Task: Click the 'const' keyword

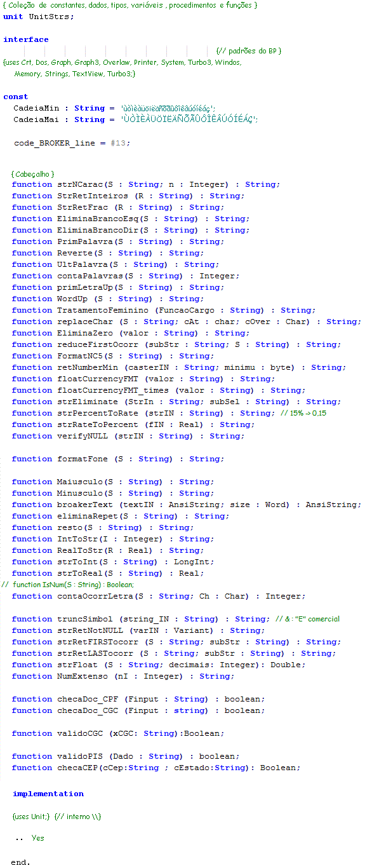Action: point(16,97)
